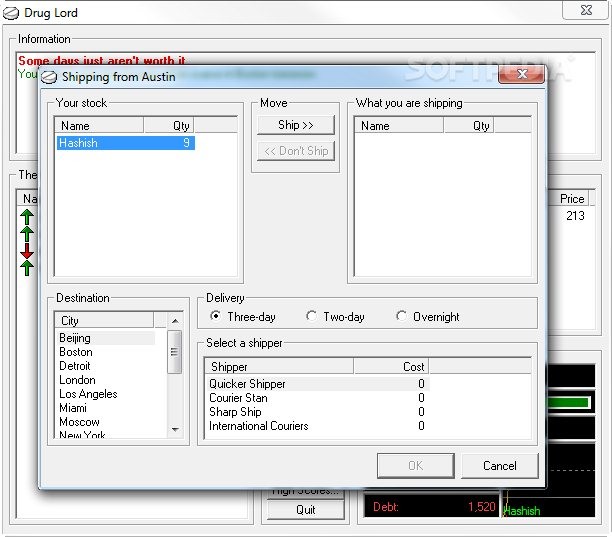
Task: Click Qty header in What you are shipping
Action: click(x=469, y=126)
